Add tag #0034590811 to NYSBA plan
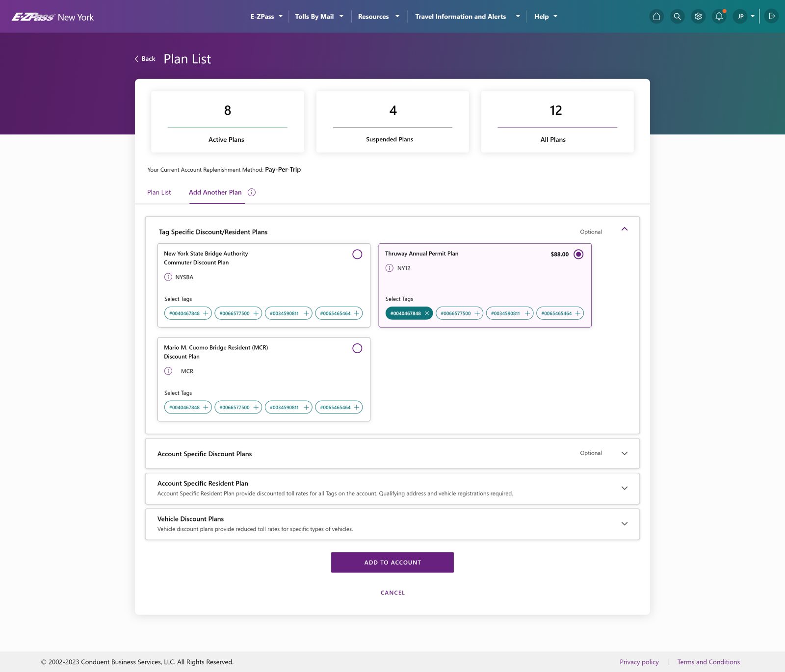Image resolution: width=785 pixels, height=672 pixels. 288,313
